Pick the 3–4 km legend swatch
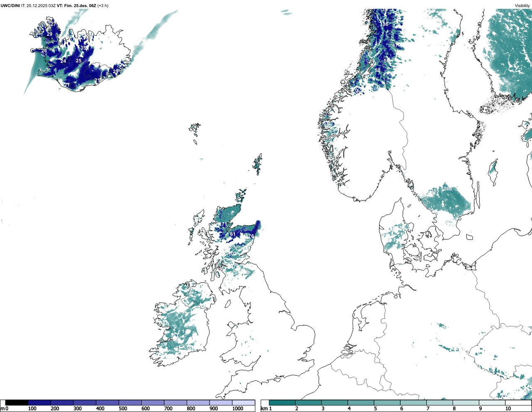 335,403
